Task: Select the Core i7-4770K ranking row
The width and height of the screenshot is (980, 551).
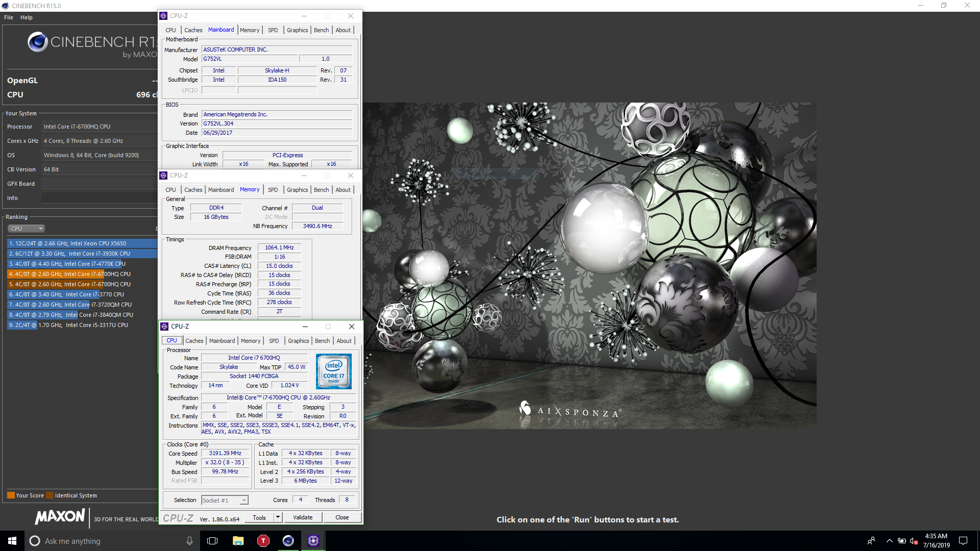Action: pyautogui.click(x=82, y=264)
